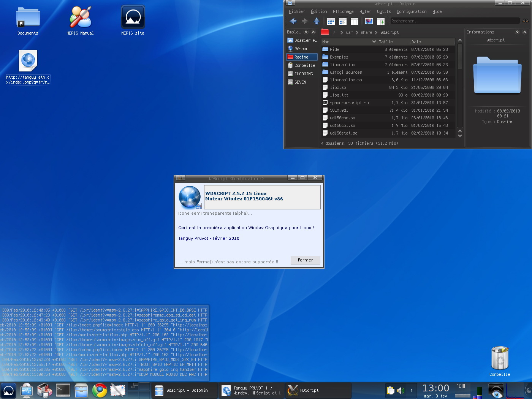Click the globe icon in WDScript dialog
The image size is (532, 399).
[x=190, y=197]
